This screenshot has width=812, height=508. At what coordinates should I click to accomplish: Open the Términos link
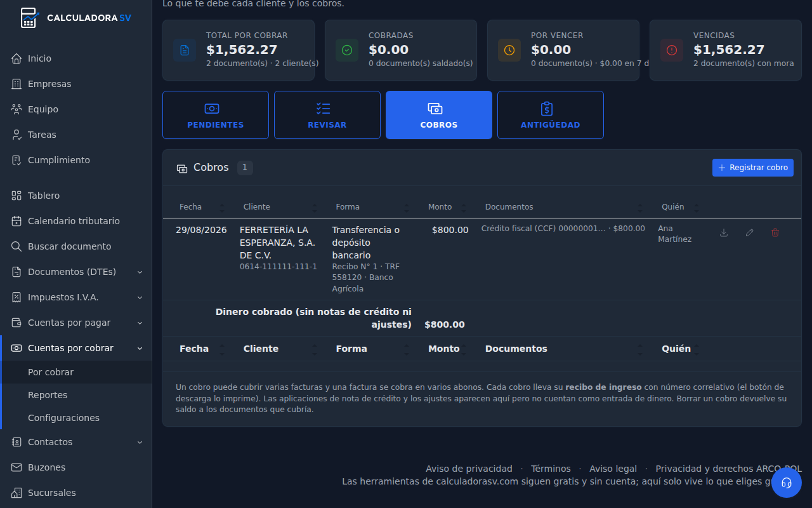551,469
